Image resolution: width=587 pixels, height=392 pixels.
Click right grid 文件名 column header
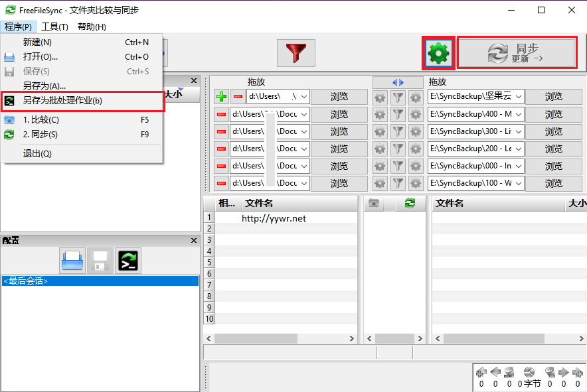(498, 203)
